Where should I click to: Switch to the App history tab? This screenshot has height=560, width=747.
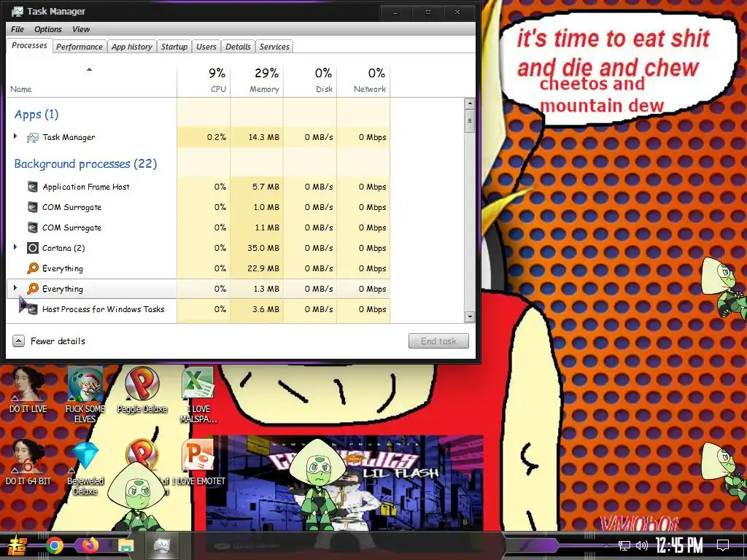coord(131,47)
